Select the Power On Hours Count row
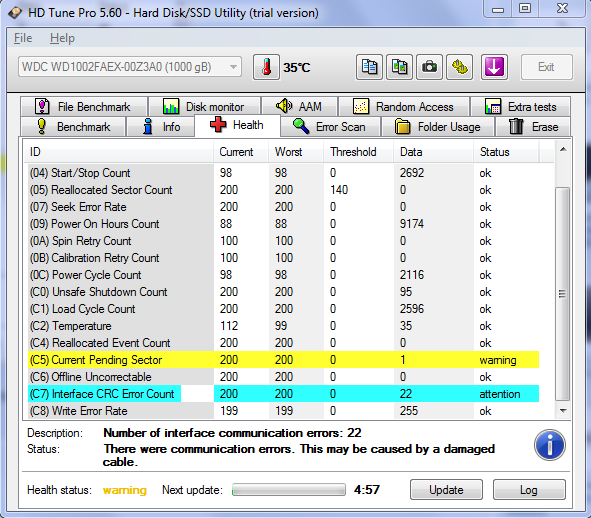Screen dimensions: 591x518 click(x=283, y=224)
